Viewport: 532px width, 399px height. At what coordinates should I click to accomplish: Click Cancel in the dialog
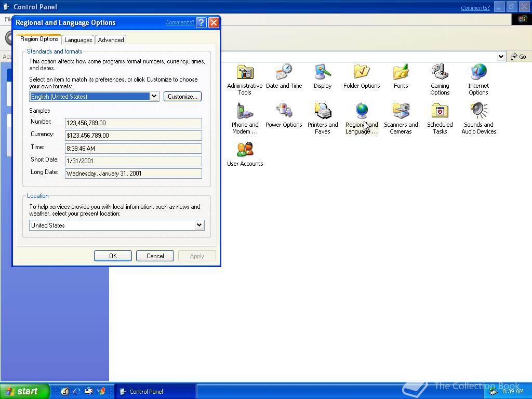(155, 256)
